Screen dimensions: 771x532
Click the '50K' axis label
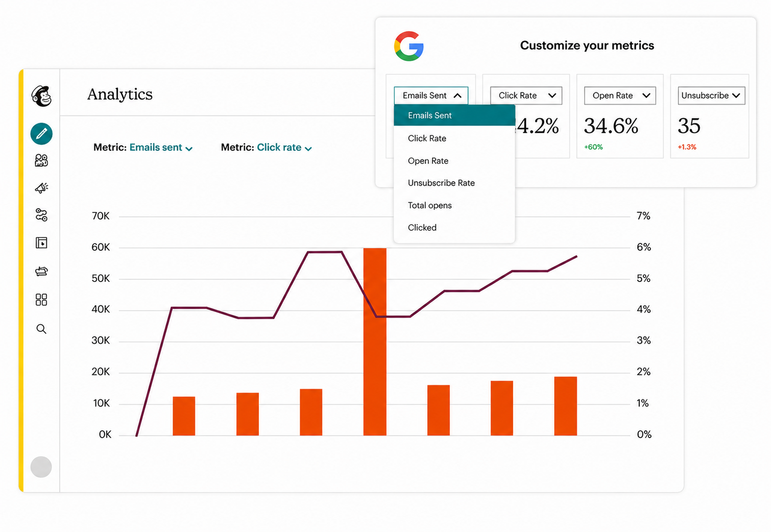pyautogui.click(x=101, y=278)
